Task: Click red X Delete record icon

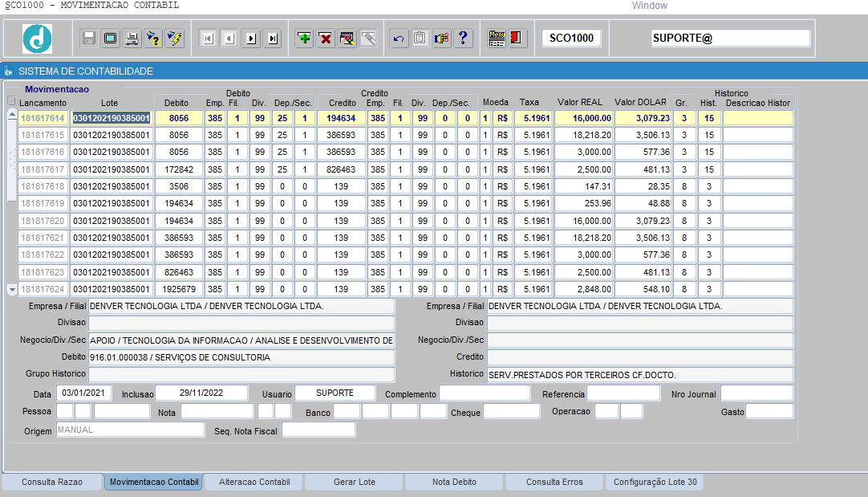Action: [x=326, y=39]
